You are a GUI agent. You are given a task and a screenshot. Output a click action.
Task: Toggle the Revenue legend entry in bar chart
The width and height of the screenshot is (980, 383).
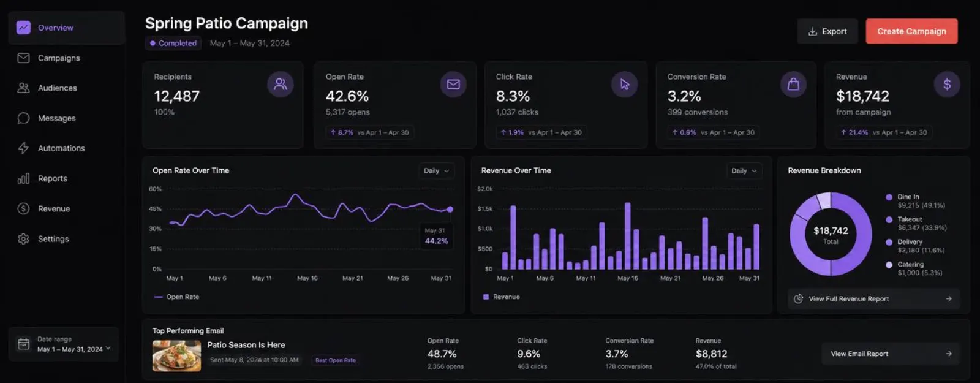501,297
